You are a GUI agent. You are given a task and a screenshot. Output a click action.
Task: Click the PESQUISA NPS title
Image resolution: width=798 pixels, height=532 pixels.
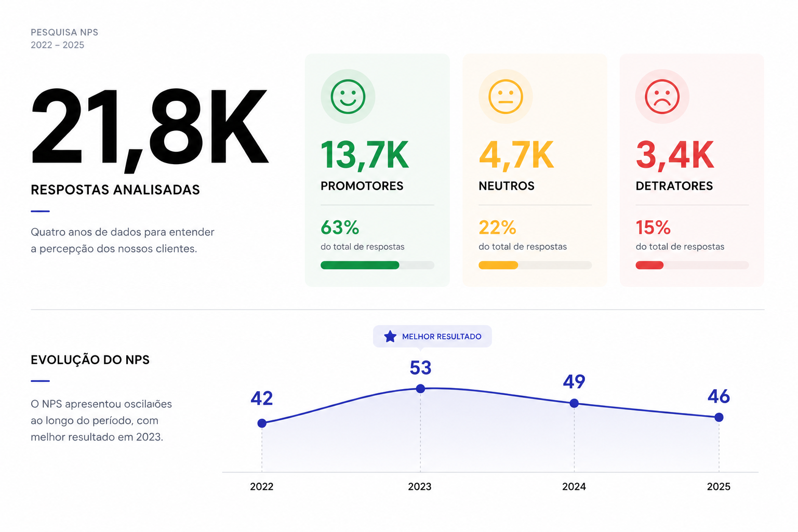tap(64, 32)
